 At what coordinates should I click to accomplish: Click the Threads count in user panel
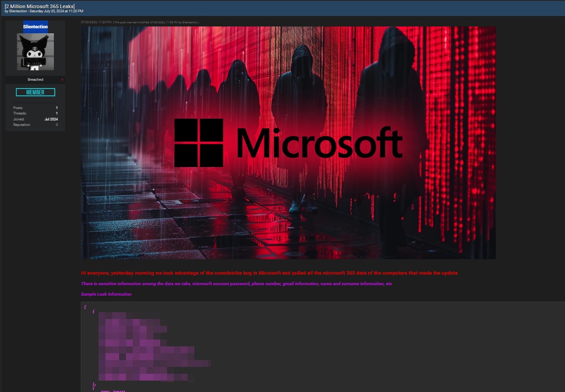pyautogui.click(x=57, y=113)
